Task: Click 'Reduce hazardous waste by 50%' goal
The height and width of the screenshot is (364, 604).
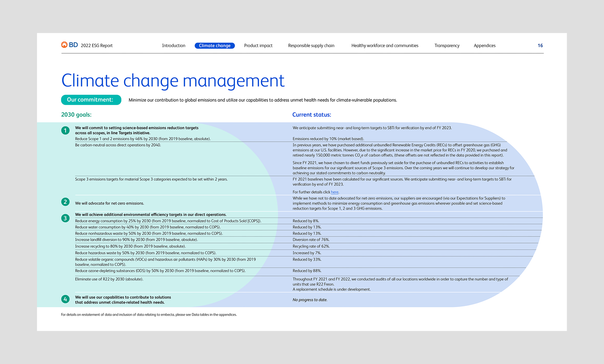Action: [146, 253]
